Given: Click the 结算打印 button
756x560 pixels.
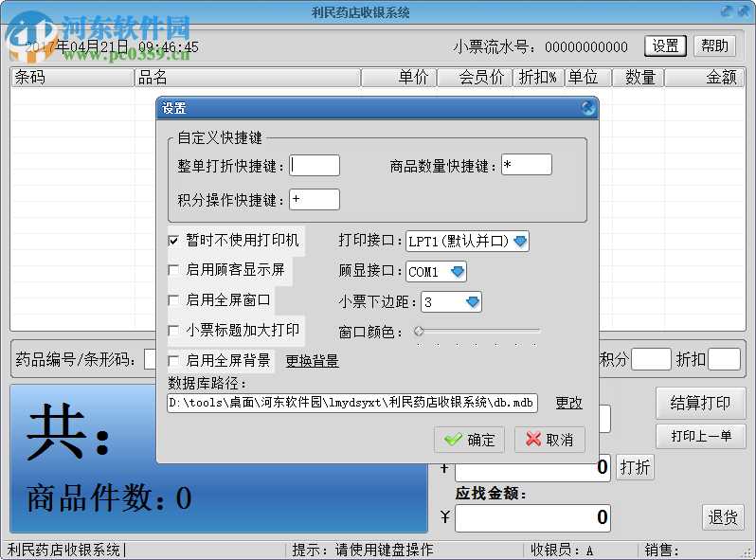Looking at the screenshot, I should pyautogui.click(x=700, y=403).
